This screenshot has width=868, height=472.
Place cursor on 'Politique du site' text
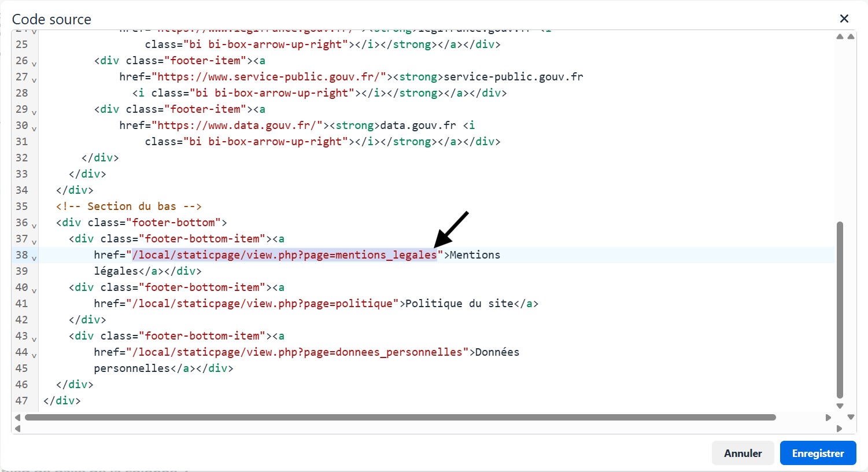(x=459, y=304)
